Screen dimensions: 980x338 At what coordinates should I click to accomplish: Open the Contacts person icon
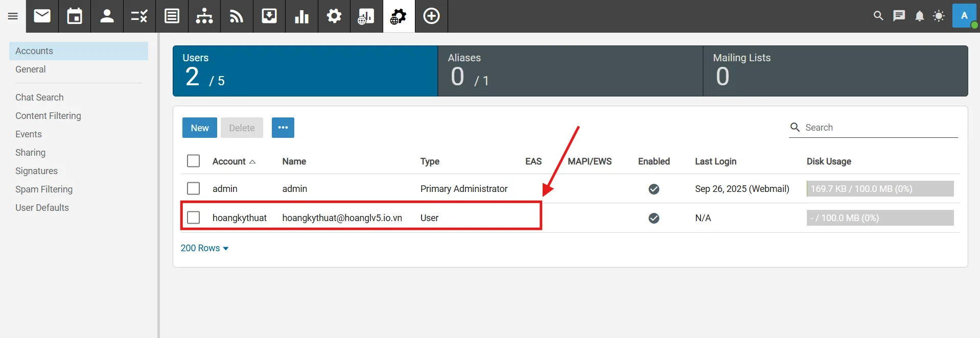107,16
